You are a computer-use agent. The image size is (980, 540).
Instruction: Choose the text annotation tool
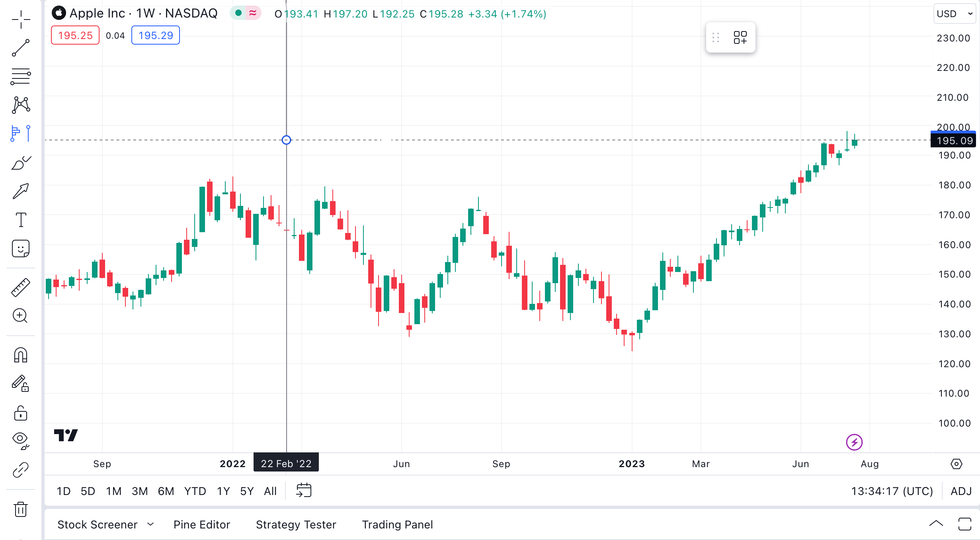(x=21, y=220)
